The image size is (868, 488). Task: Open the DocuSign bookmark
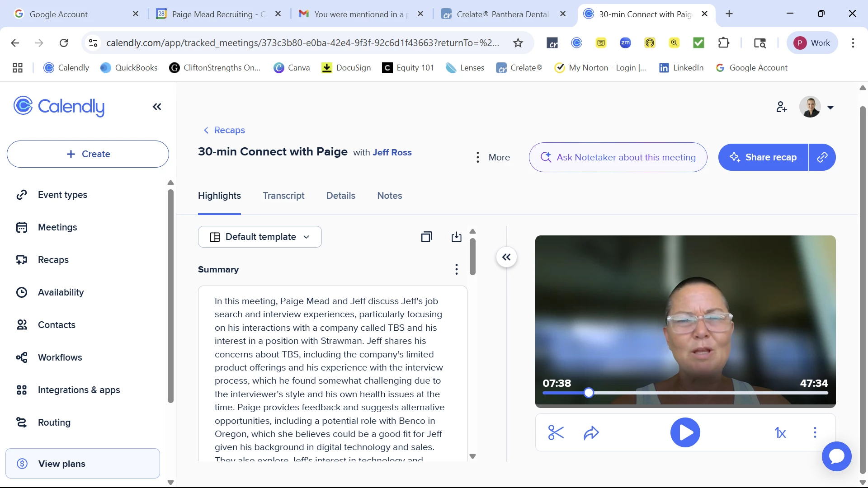(346, 68)
